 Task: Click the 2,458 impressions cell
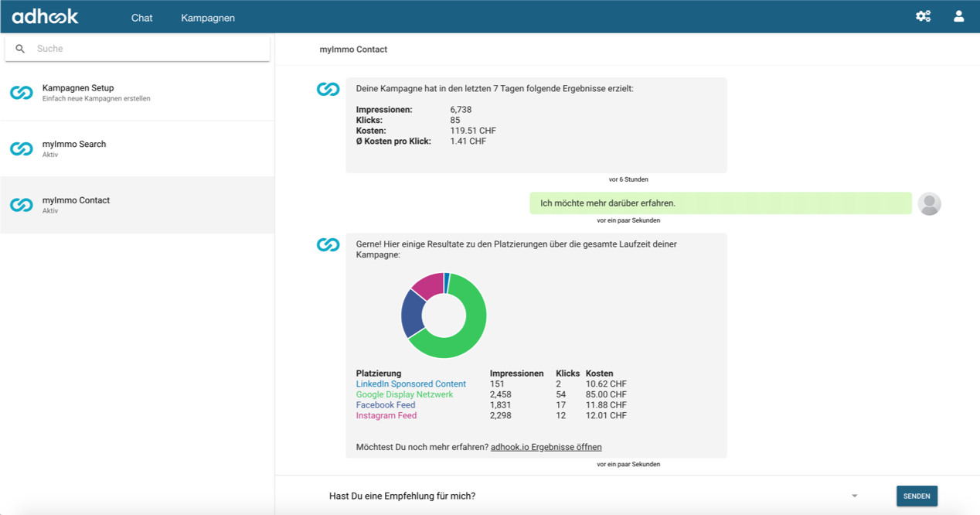500,394
